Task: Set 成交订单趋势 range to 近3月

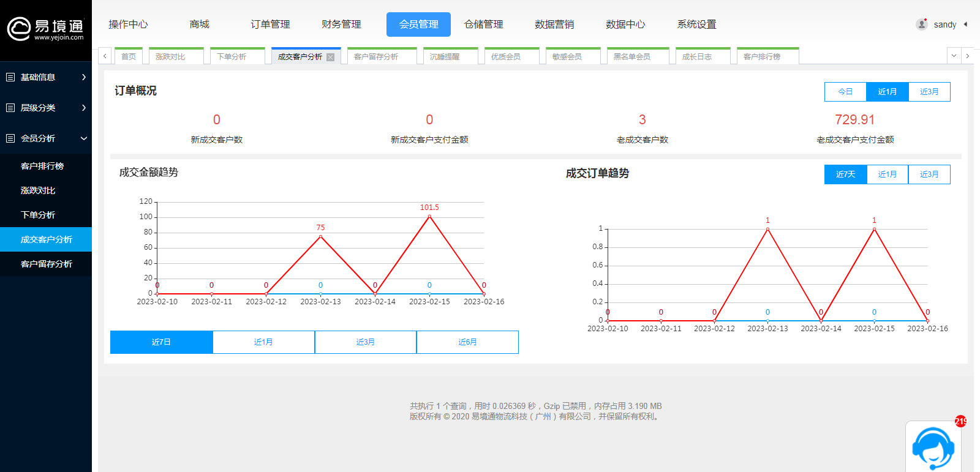Action: pos(929,174)
